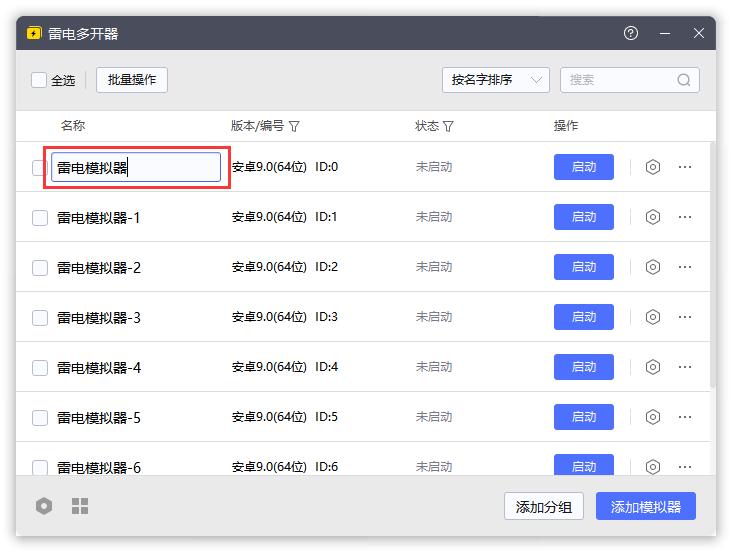Click the 雷电模拟器-6 name text
The width and height of the screenshot is (736, 556).
pyautogui.click(x=99, y=467)
